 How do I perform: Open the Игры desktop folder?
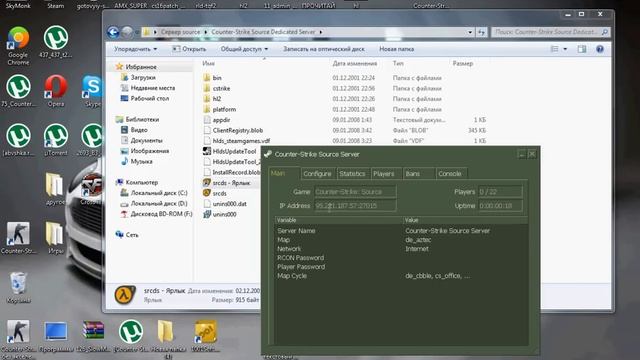(55, 238)
